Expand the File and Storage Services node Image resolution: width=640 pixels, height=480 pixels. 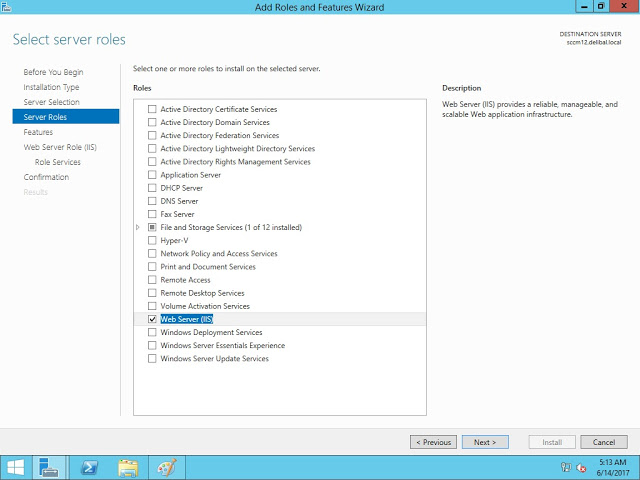[138, 228]
